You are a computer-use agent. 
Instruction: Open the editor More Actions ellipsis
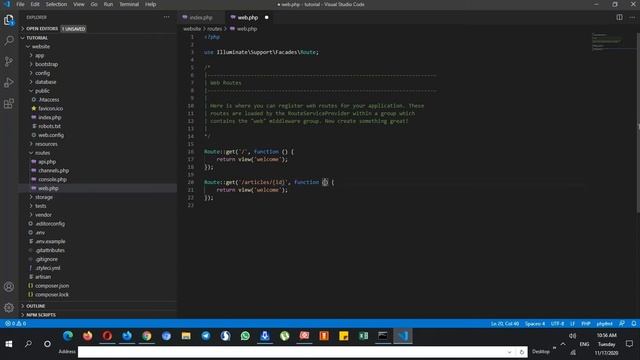[632, 18]
